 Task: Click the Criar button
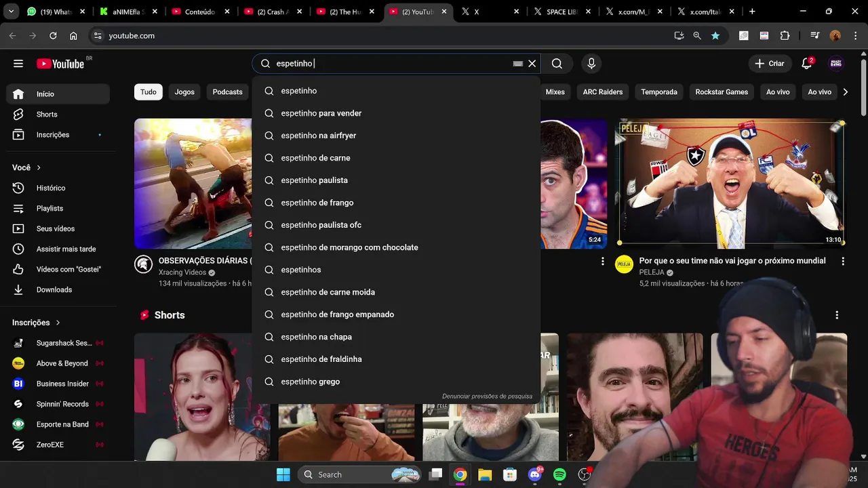(770, 64)
